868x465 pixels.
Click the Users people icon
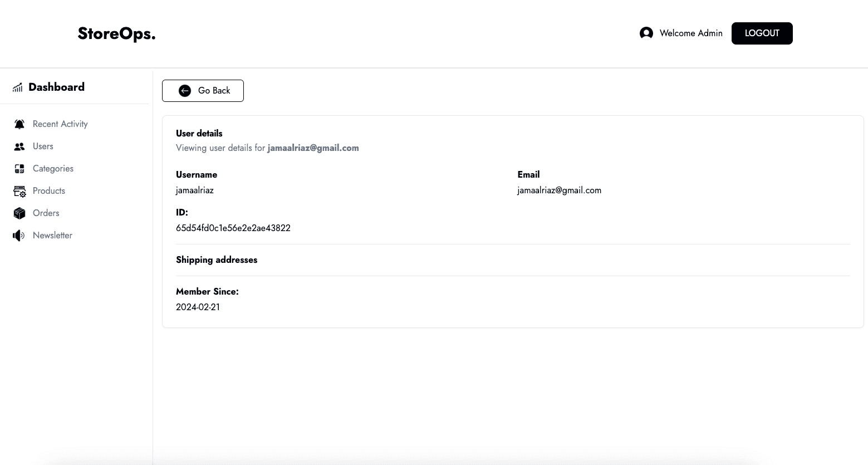(x=19, y=146)
